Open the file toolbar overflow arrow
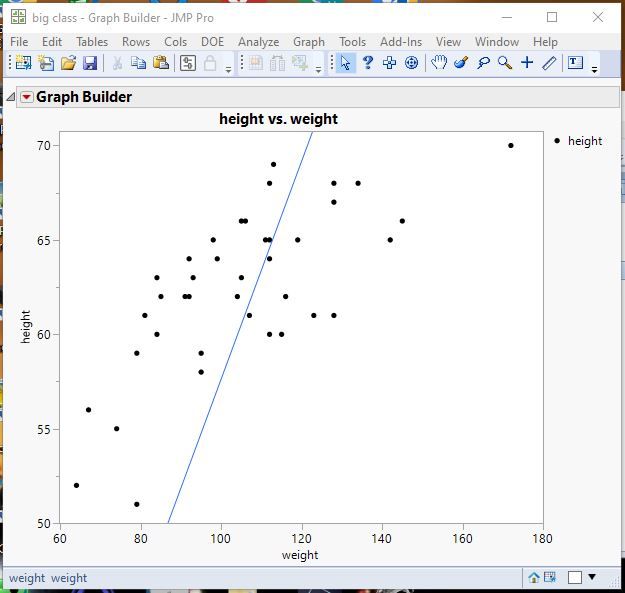 (228, 70)
